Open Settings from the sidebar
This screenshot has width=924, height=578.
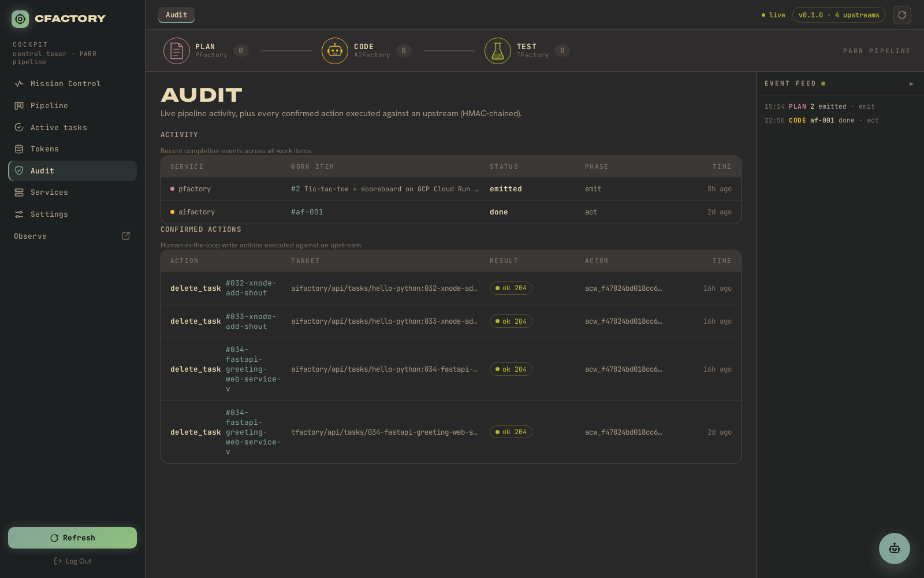tap(73, 214)
